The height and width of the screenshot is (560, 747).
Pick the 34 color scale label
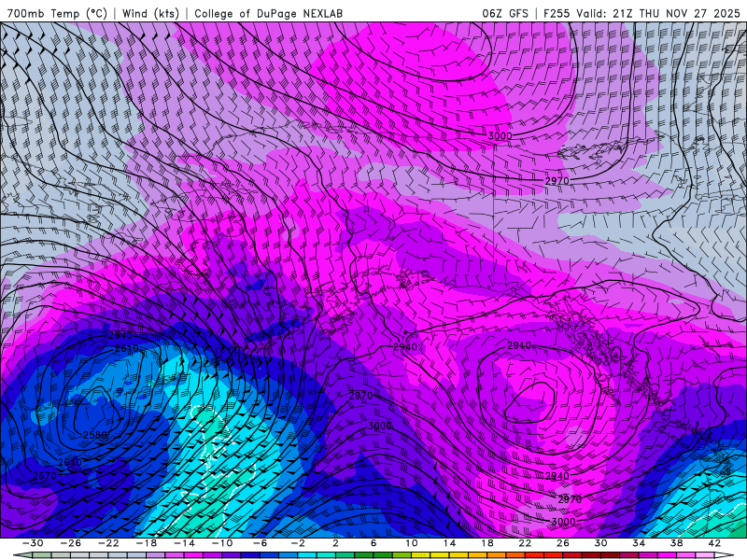click(x=639, y=543)
